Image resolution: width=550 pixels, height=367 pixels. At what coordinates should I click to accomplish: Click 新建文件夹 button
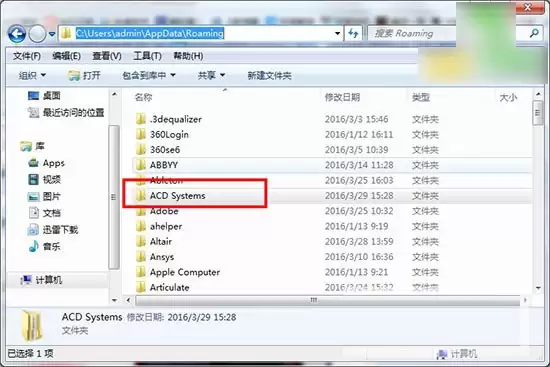click(269, 75)
